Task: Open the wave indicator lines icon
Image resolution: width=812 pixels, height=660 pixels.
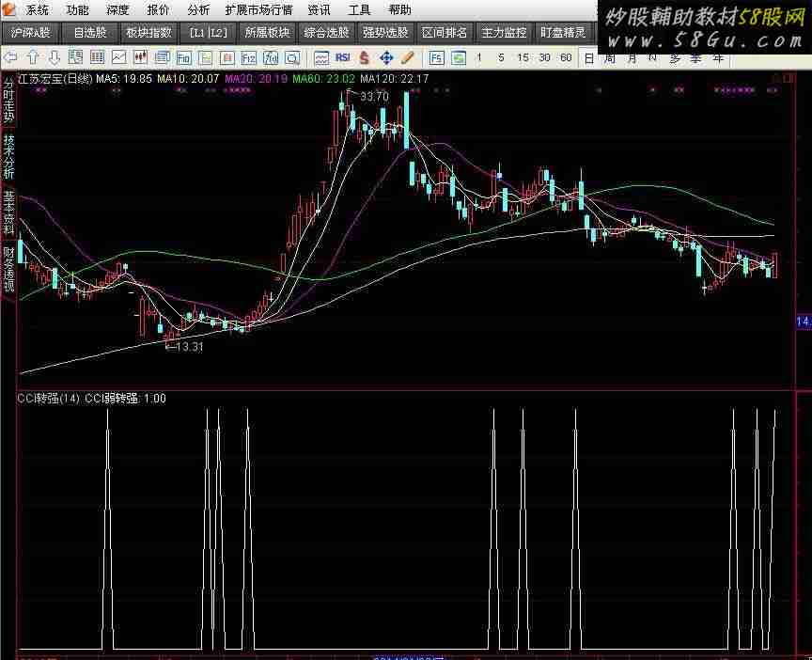Action: click(x=321, y=58)
